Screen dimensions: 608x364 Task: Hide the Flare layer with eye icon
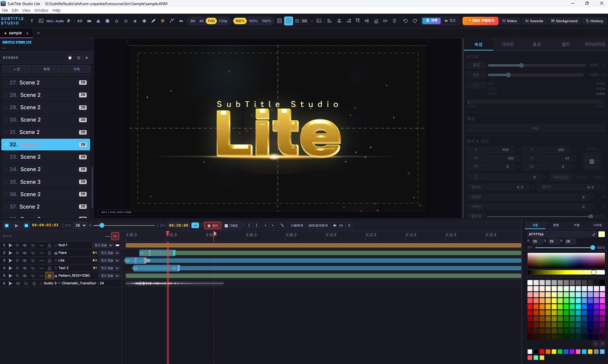coord(25,253)
